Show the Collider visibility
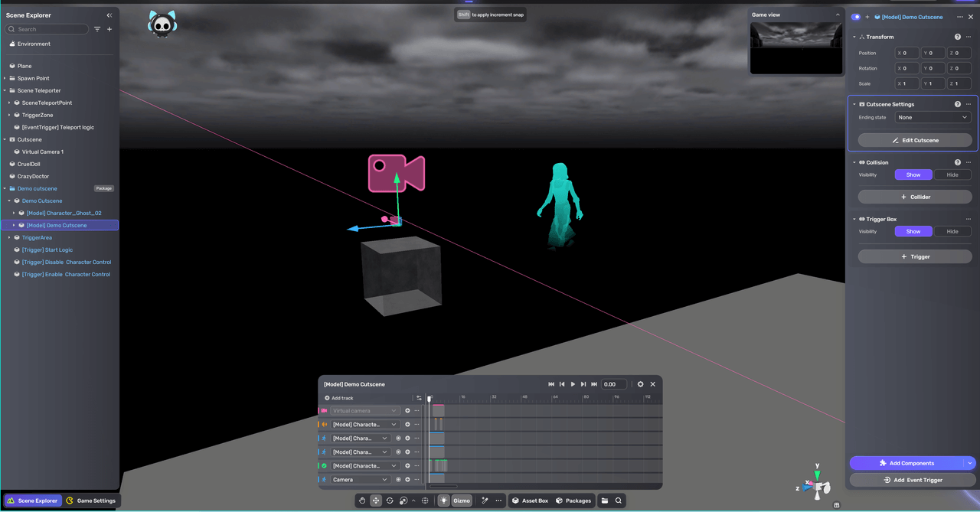The width and height of the screenshot is (980, 512). [913, 174]
